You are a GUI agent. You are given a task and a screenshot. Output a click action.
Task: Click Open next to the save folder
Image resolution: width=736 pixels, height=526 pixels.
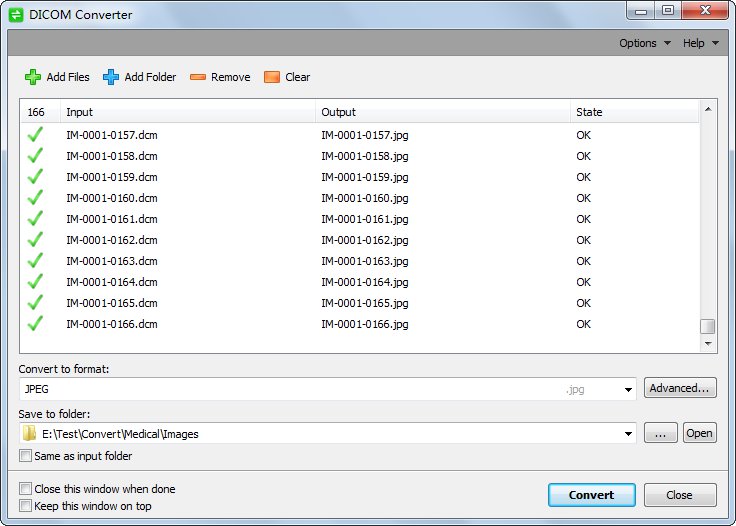(x=699, y=433)
